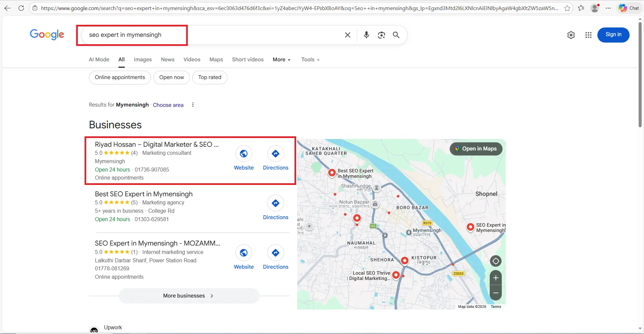Open the Maps results tab

[216, 59]
